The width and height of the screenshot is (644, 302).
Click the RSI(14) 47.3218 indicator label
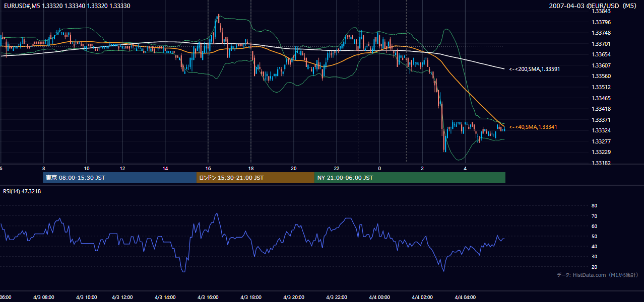click(22, 191)
